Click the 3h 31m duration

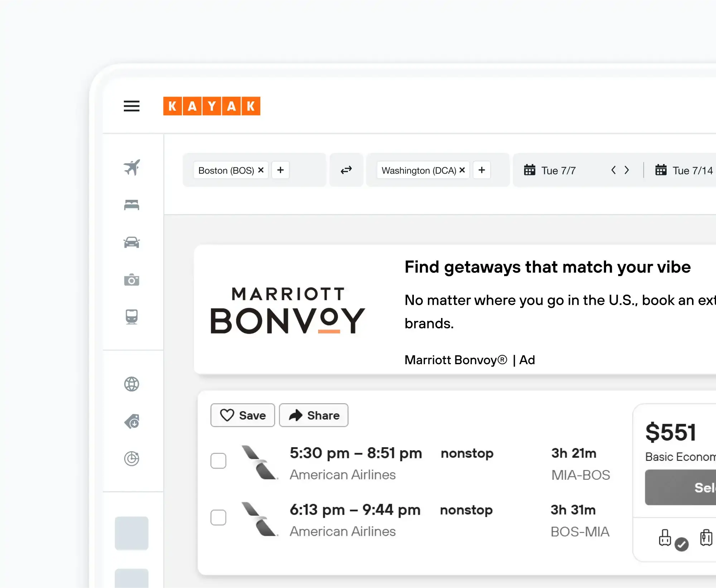click(573, 510)
